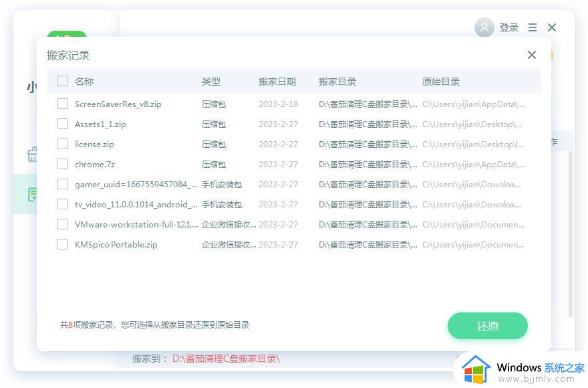This screenshot has height=388, width=588.
Task: Check the tv_video_11.0.0.1014 row checkbox
Action: [63, 204]
